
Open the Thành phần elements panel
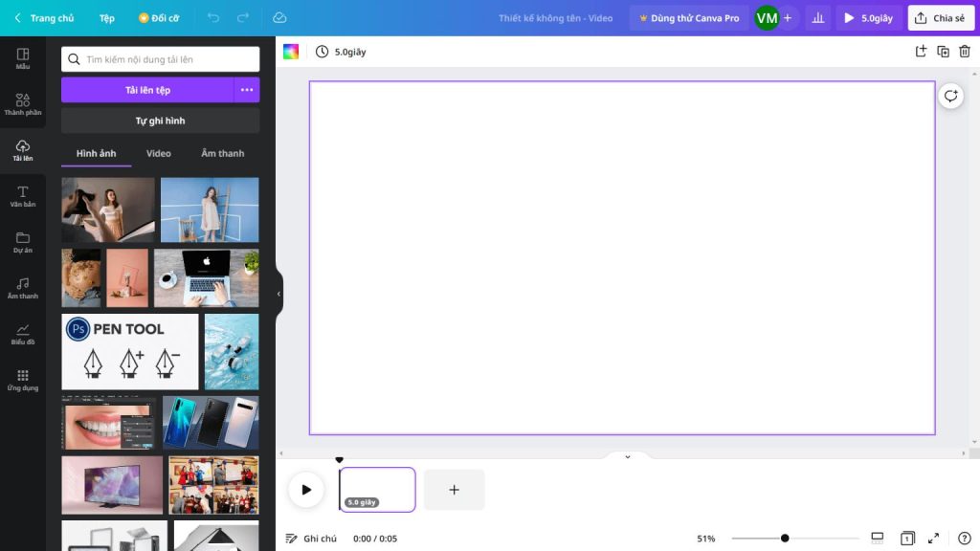pos(22,104)
